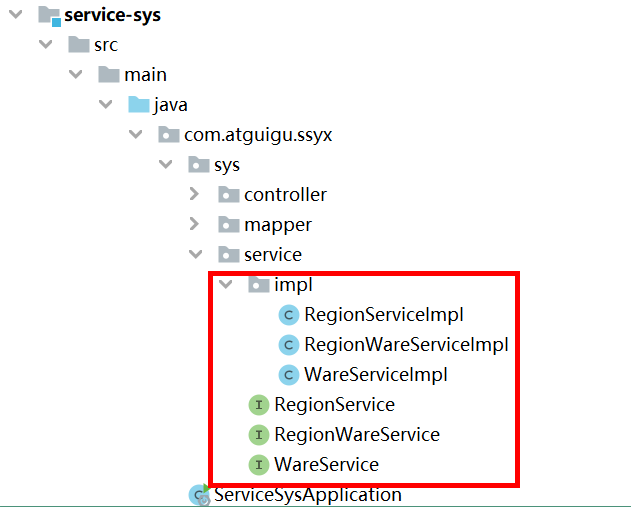Expand the mapper package
631x515 pixels.
pos(195,224)
